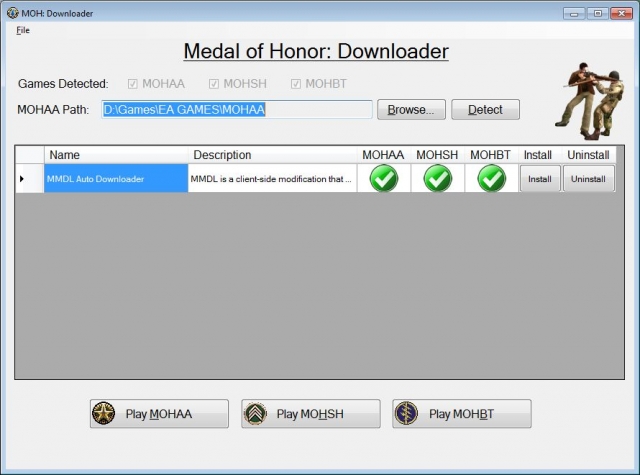The image size is (640, 475).
Task: Click the Description column header
Action: point(272,155)
